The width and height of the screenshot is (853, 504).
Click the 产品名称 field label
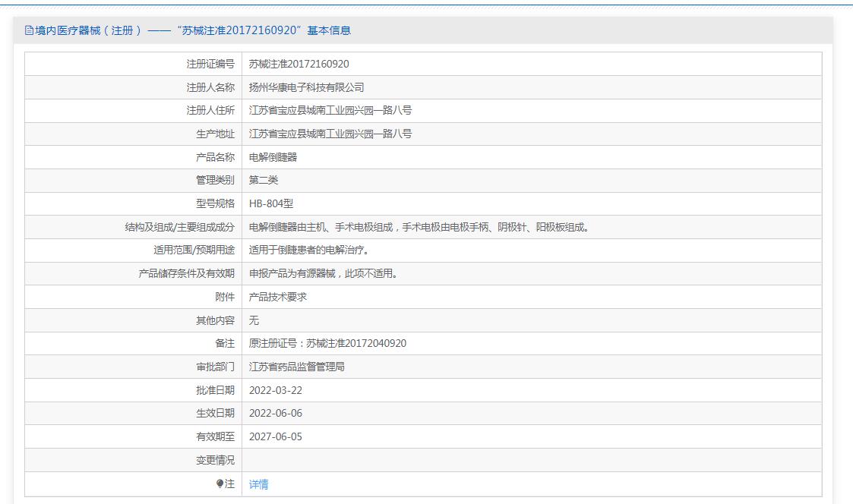216,157
